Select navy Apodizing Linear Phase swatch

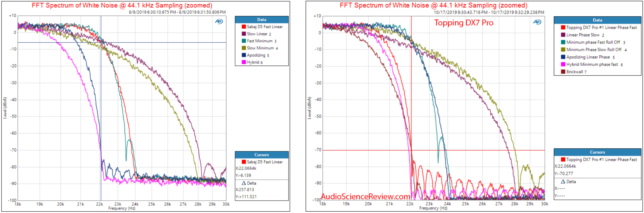[x=563, y=57]
